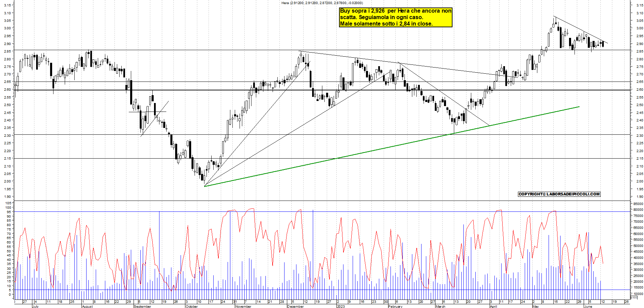This screenshot has width=644, height=308.
Task: Select the November month label on the time axis
Action: 243,306
